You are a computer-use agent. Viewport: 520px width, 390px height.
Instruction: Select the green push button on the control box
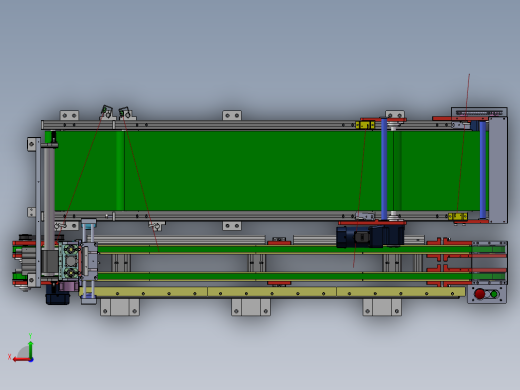[494, 294]
